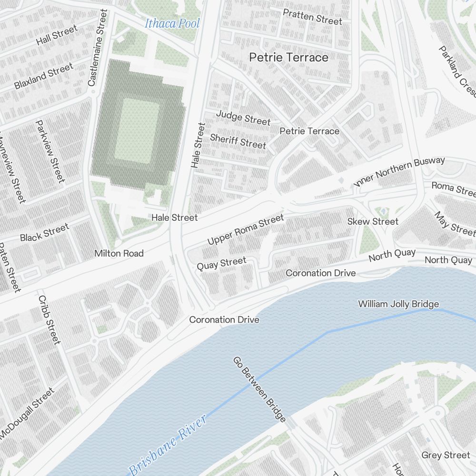
Task: Click the Judge Street label
Action: [x=243, y=118]
